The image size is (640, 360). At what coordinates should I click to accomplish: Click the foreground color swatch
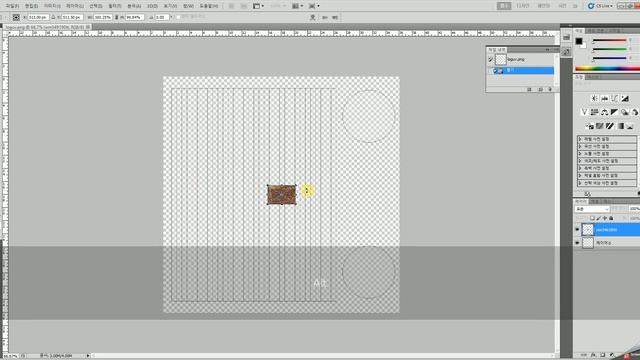[x=579, y=41]
